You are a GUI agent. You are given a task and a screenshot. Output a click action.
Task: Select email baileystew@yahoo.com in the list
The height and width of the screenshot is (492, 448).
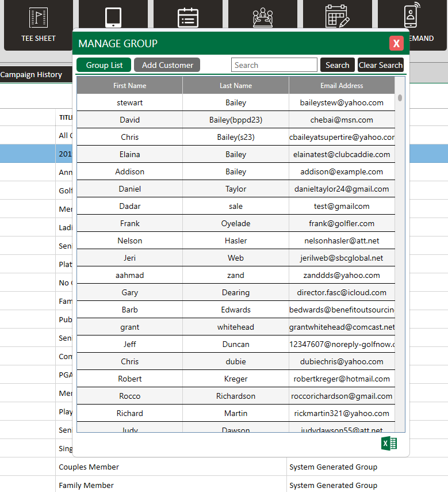click(x=342, y=102)
